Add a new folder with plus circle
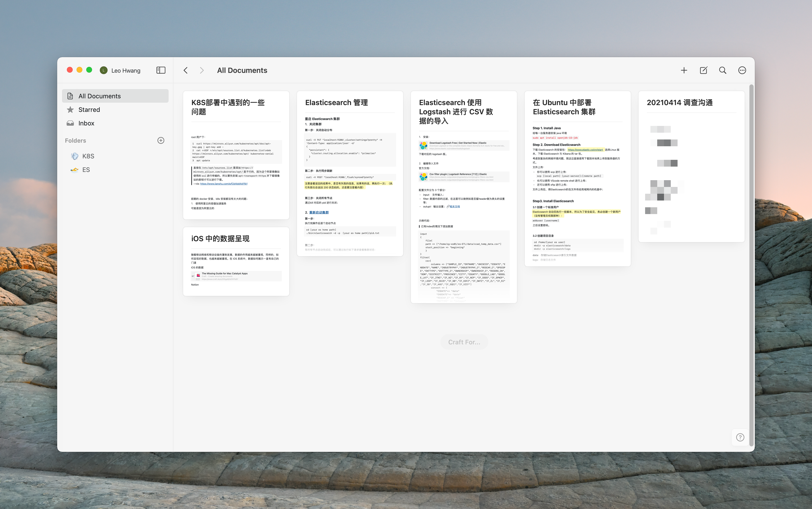This screenshot has height=509, width=812. coord(161,140)
